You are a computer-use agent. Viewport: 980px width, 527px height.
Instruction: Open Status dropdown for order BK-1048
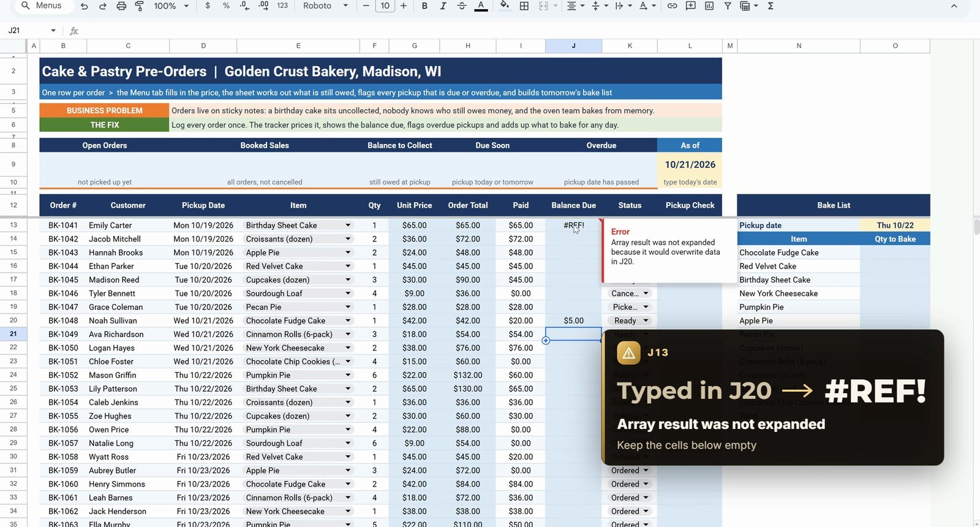coord(646,320)
